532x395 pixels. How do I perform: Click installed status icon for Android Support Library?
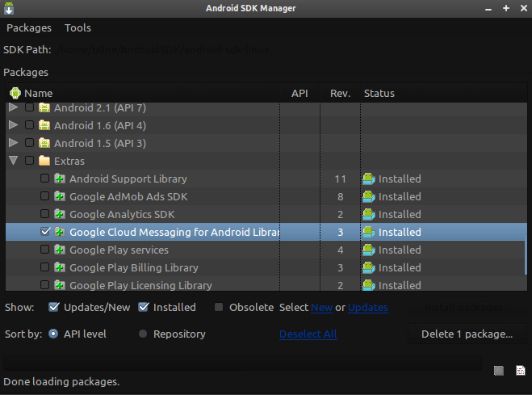pyautogui.click(x=369, y=179)
